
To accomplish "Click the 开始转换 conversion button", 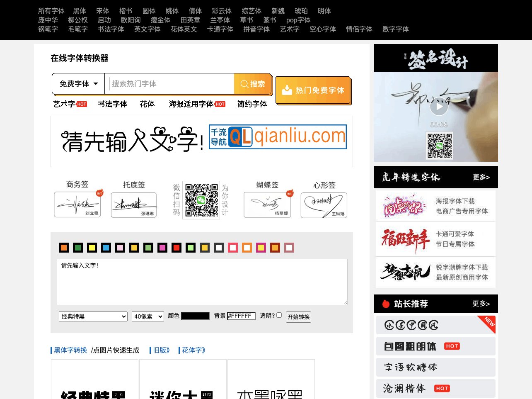I will click(x=298, y=316).
